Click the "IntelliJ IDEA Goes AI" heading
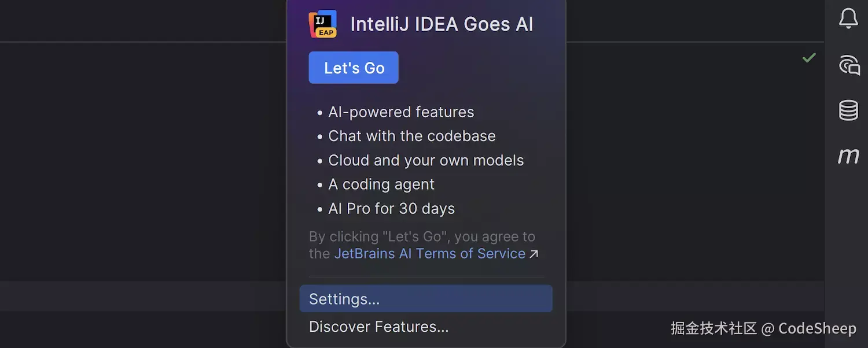This screenshot has height=348, width=868. [x=442, y=24]
